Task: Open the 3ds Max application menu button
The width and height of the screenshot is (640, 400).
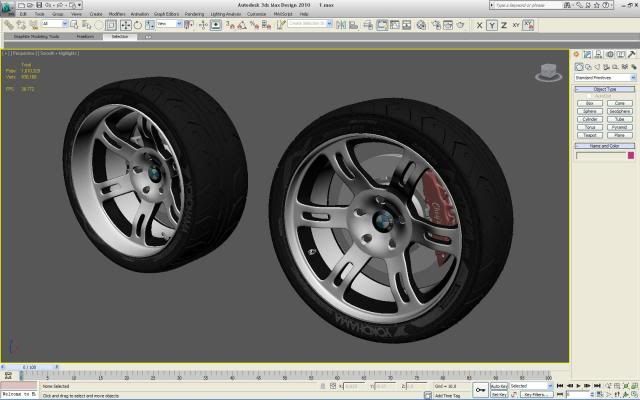Action: [7, 8]
